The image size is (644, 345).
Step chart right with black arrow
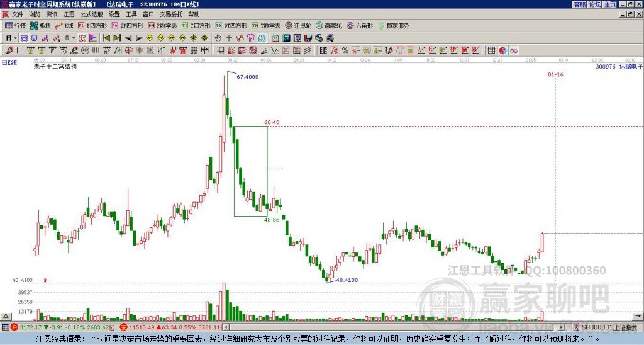tap(139, 38)
